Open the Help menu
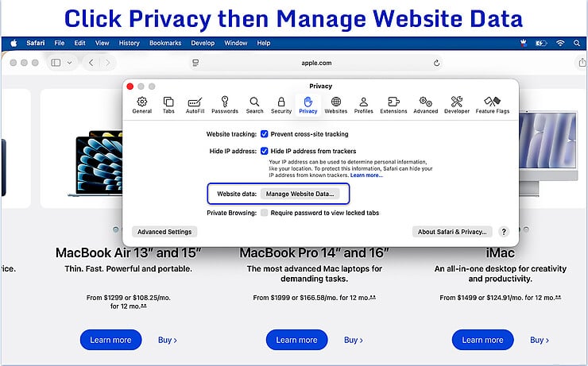Image resolution: width=588 pixels, height=366 pixels. tap(264, 43)
